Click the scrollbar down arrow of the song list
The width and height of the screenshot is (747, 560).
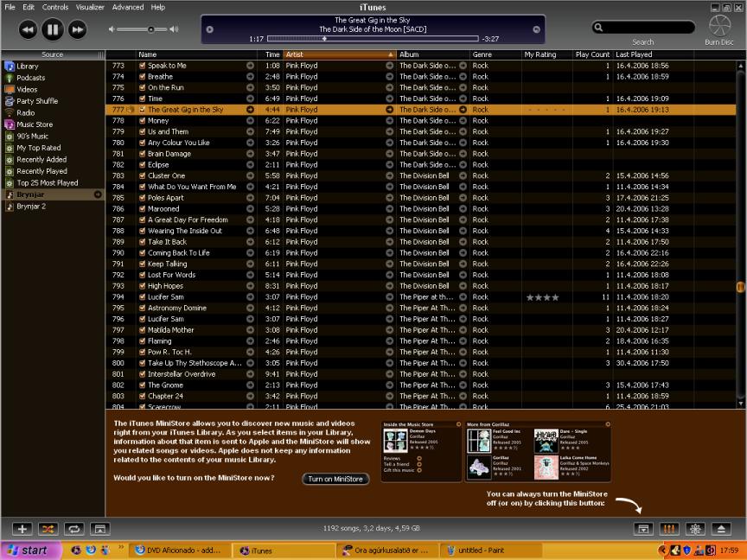pos(740,404)
